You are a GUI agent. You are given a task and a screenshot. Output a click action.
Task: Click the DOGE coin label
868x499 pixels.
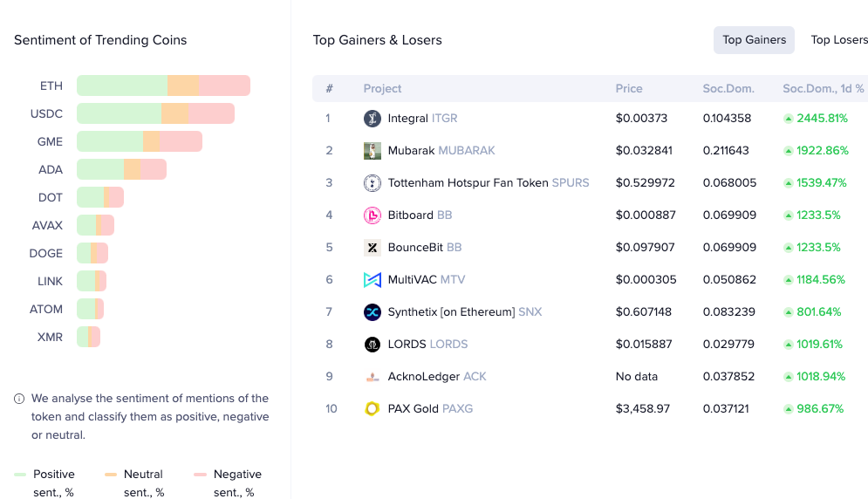[x=46, y=253]
